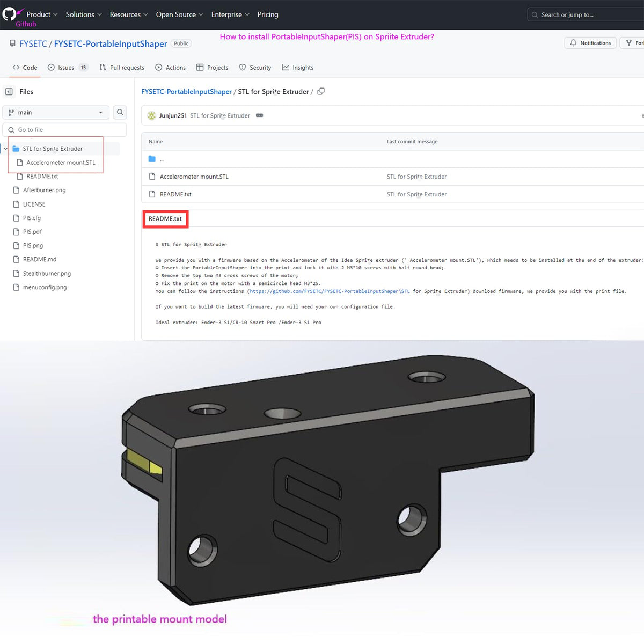Open the Pull requests tab

[x=122, y=68]
